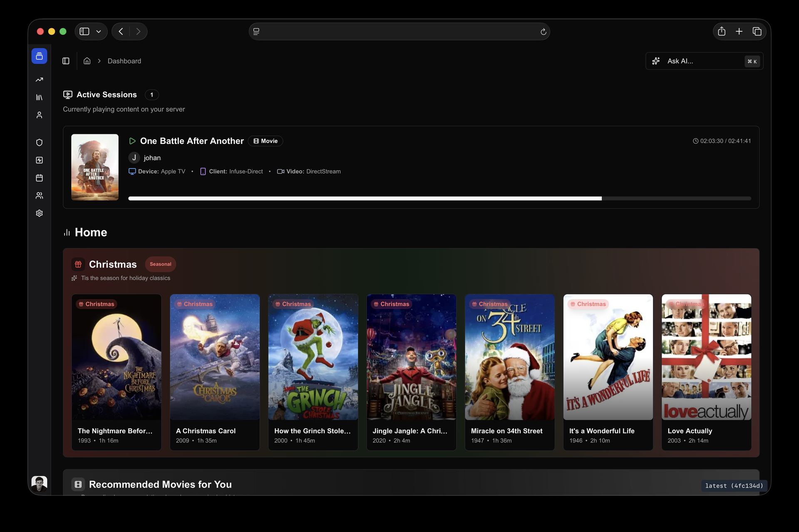Open the Love Actually movie card
Image resolution: width=799 pixels, height=532 pixels.
pos(706,372)
